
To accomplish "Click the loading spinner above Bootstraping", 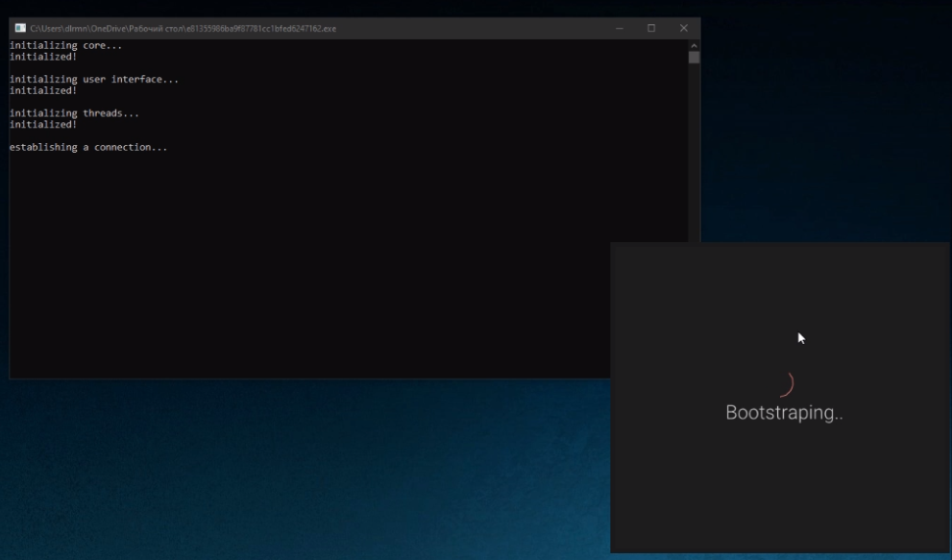I will pos(785,384).
